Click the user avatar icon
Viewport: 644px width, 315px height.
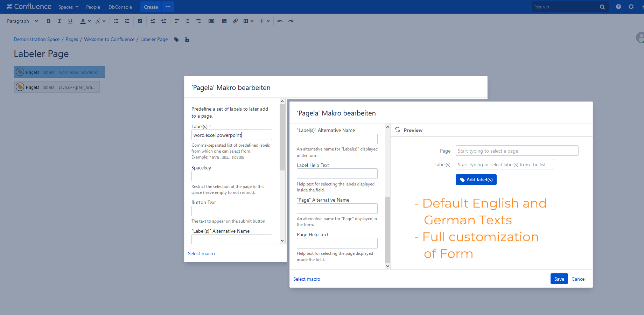click(x=640, y=37)
